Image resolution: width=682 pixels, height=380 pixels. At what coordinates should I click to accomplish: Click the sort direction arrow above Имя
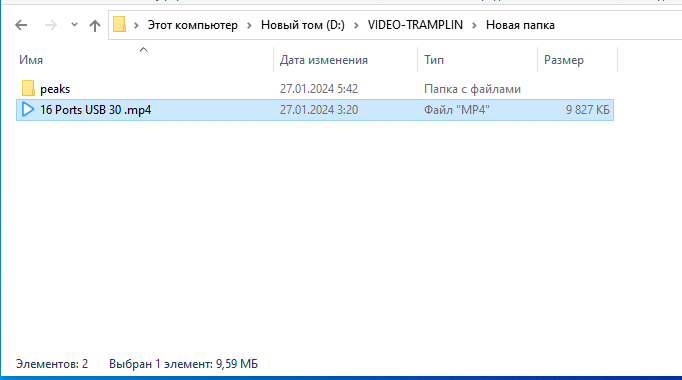pos(143,50)
